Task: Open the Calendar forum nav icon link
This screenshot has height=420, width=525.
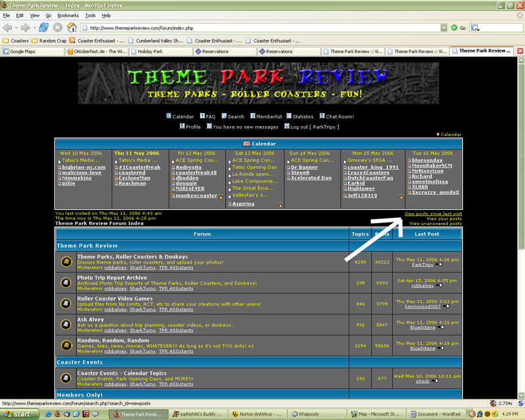Action: (x=180, y=116)
